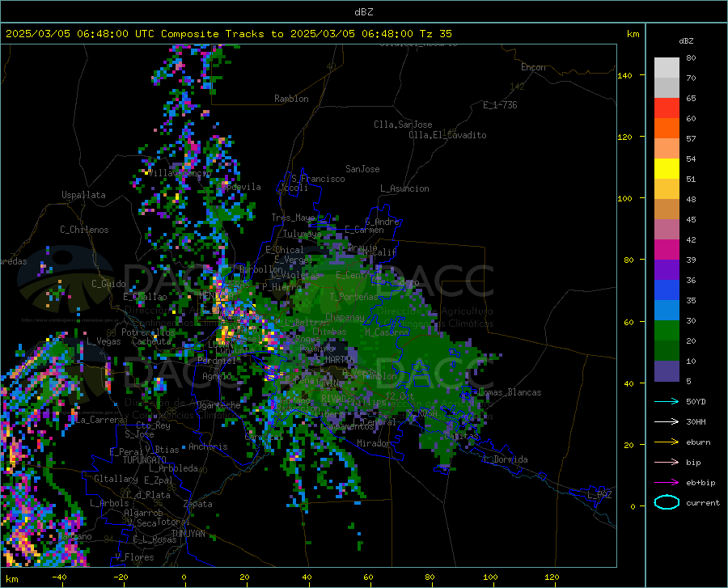The height and width of the screenshot is (588, 728).
Task: Click the TUPUNGATO map label
Action: [145, 460]
